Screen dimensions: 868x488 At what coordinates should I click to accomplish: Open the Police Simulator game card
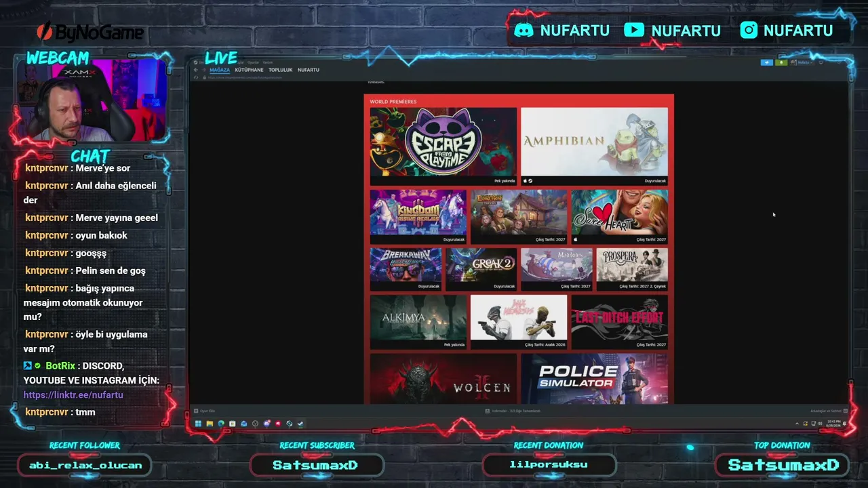pos(594,378)
